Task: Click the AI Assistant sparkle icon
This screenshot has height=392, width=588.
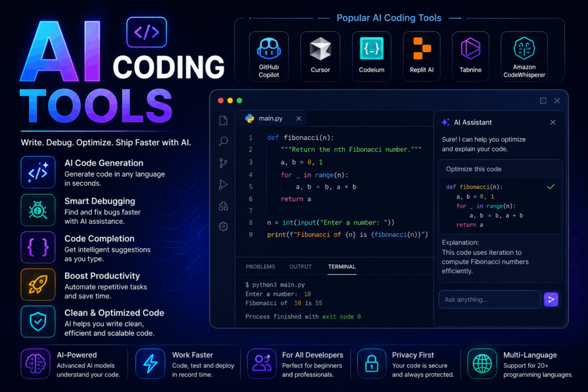Action: tap(446, 122)
